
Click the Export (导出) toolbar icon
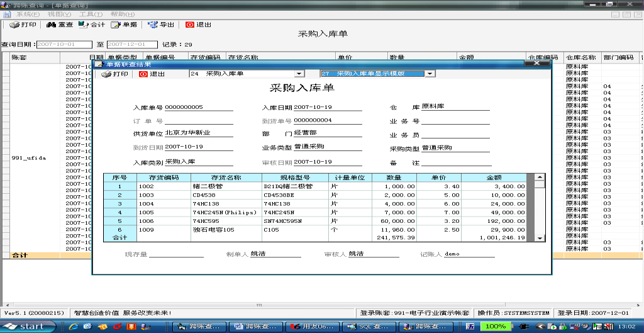[x=153, y=25]
